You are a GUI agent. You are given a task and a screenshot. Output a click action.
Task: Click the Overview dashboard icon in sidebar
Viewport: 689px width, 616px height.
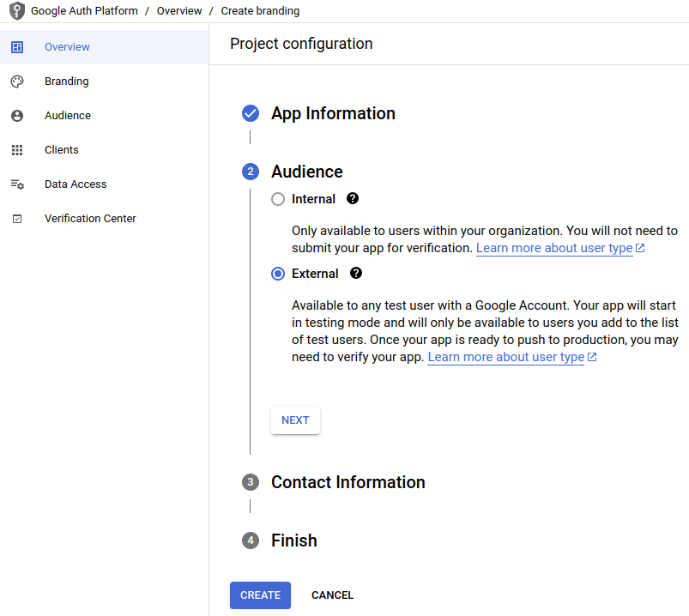[17, 47]
